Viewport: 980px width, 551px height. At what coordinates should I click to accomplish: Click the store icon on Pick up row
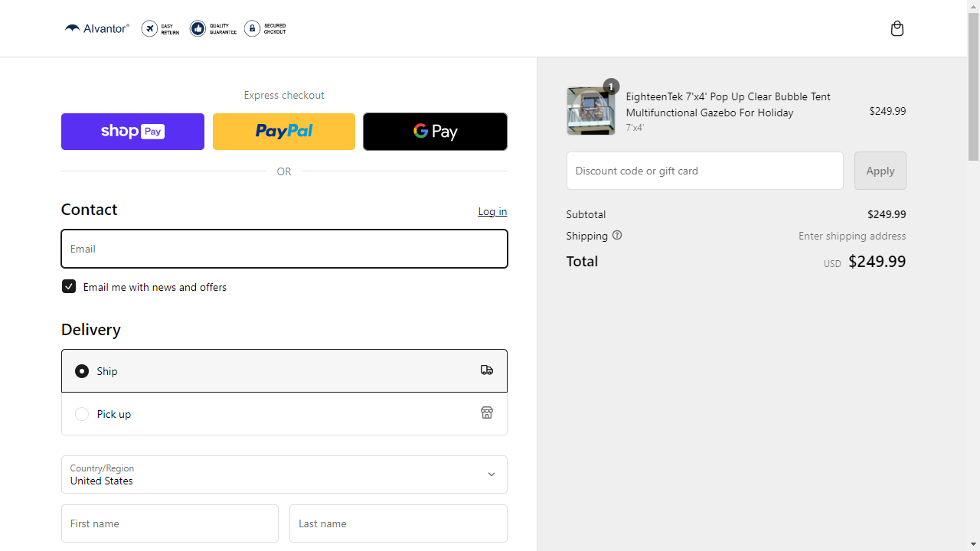pos(487,412)
